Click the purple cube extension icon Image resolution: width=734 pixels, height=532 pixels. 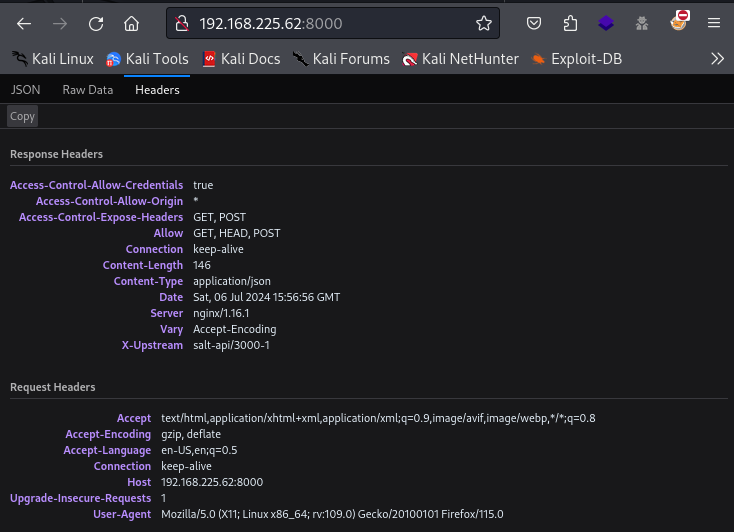click(x=606, y=23)
